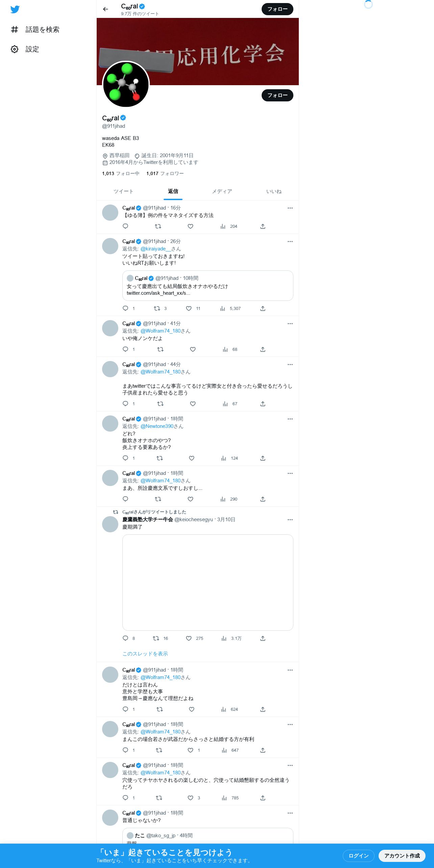Open the molecule profile picture
The width and height of the screenshot is (434, 868).
click(126, 85)
